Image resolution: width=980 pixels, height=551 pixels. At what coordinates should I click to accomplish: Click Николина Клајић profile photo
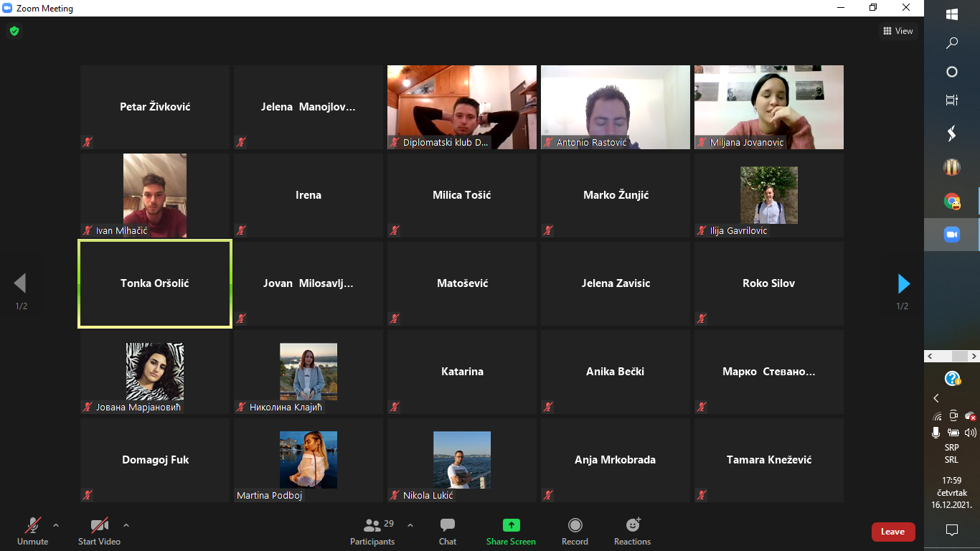[x=308, y=371]
